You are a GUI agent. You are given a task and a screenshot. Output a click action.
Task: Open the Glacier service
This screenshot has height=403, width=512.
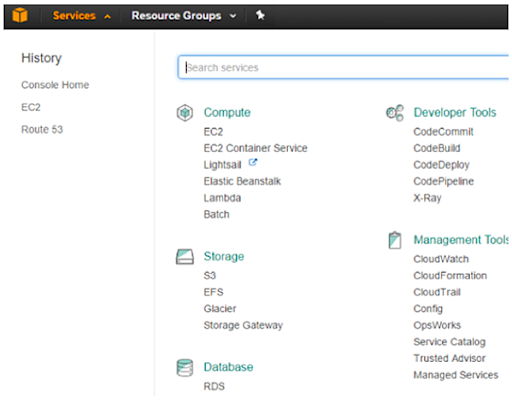click(x=220, y=309)
